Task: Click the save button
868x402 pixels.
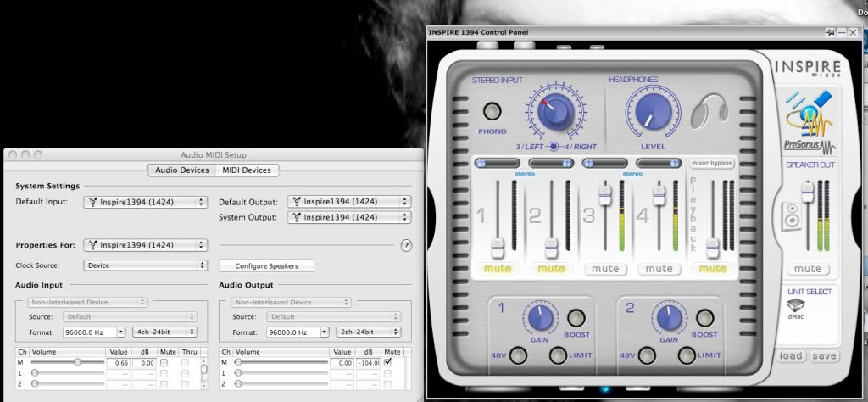Action: tap(824, 356)
